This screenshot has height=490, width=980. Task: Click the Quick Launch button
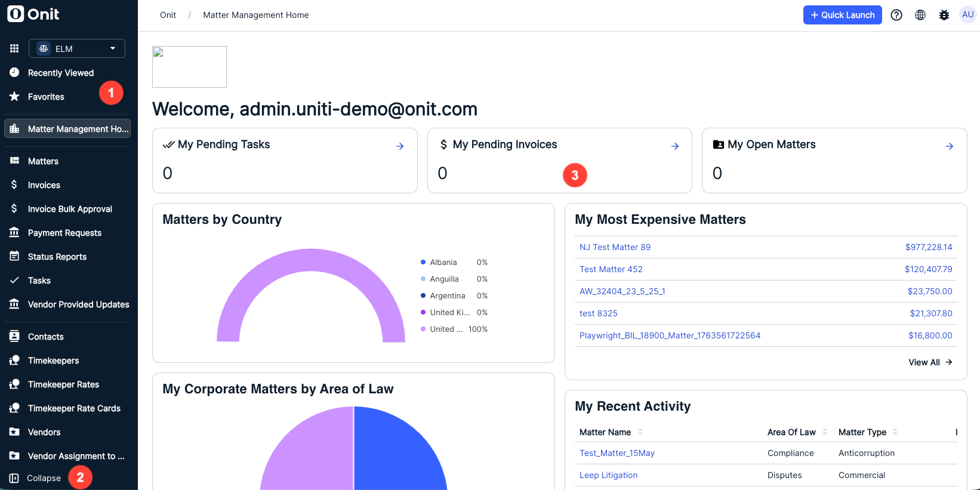tap(843, 15)
